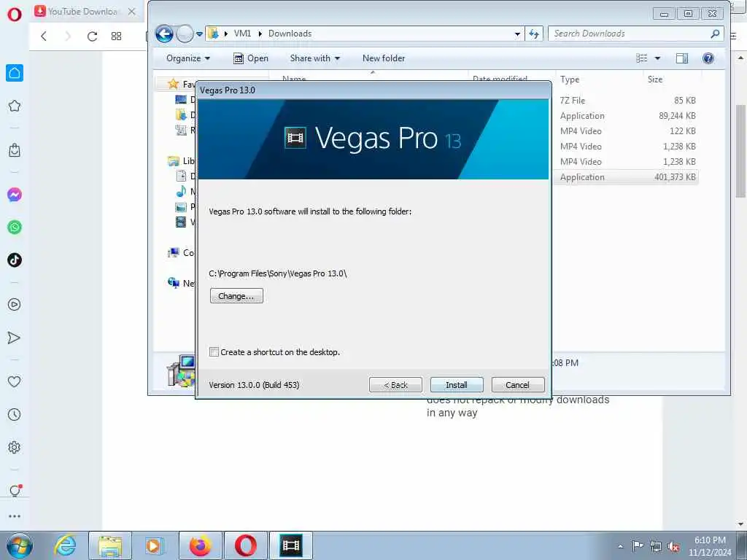Viewport: 747px width, 560px height.
Task: Launch Internet Explorer from taskbar
Action: click(x=65, y=545)
